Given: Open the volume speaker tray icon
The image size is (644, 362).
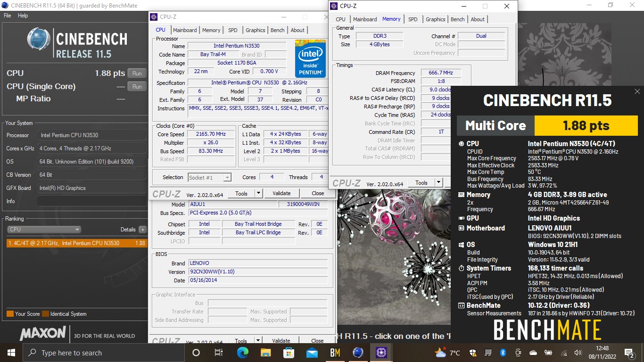Looking at the screenshot, I should click(x=578, y=353).
